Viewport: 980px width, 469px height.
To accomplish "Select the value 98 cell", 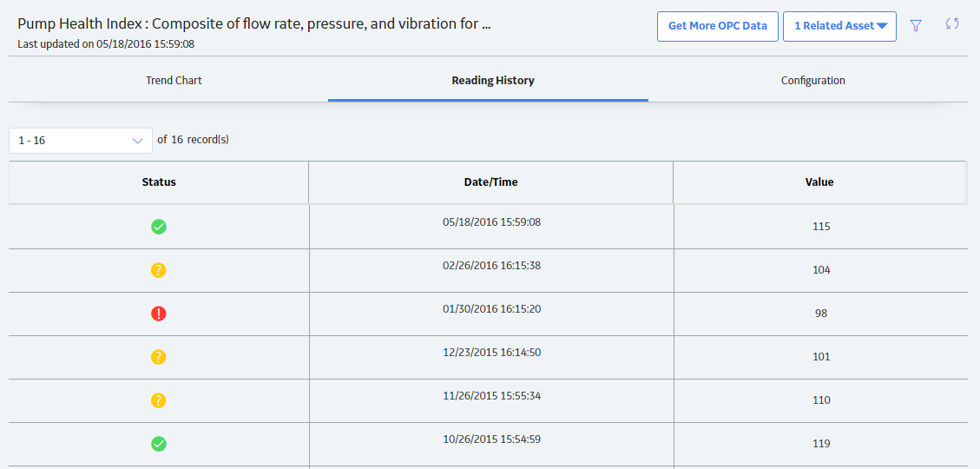I will coord(821,314).
